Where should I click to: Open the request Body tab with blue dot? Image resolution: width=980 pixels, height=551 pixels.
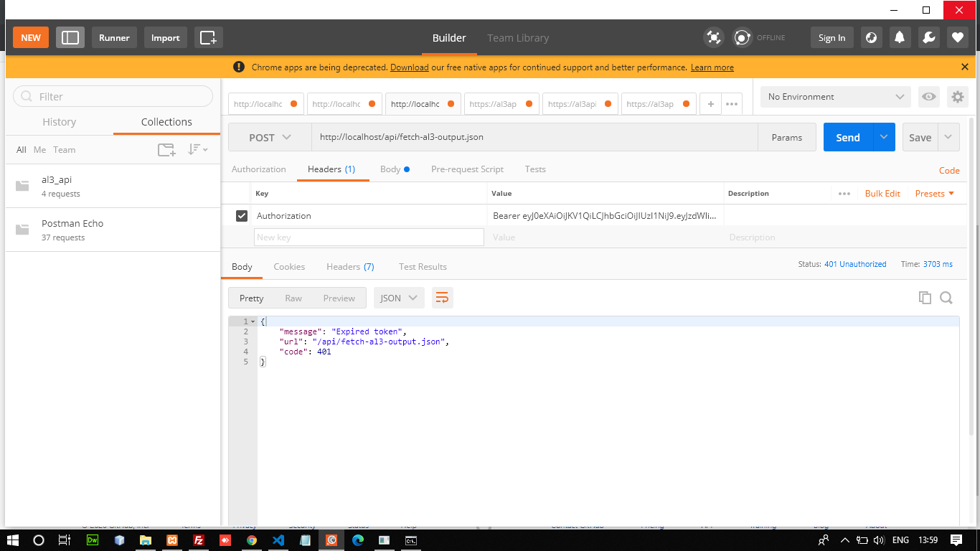(395, 169)
